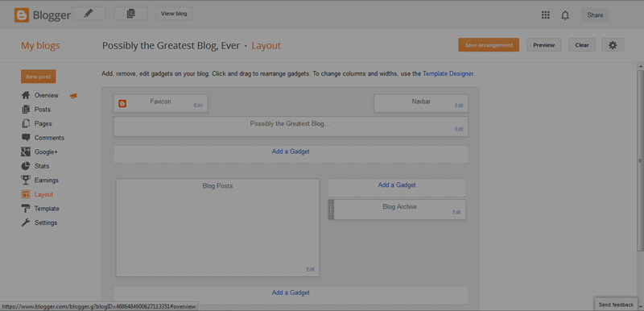Open the Google+ menu item
644x311 pixels.
click(46, 152)
